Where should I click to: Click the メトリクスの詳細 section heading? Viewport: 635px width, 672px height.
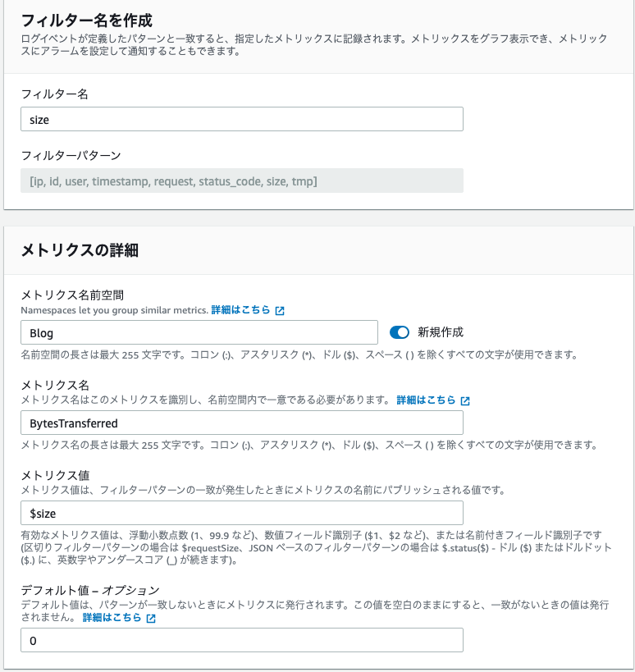coord(80,250)
